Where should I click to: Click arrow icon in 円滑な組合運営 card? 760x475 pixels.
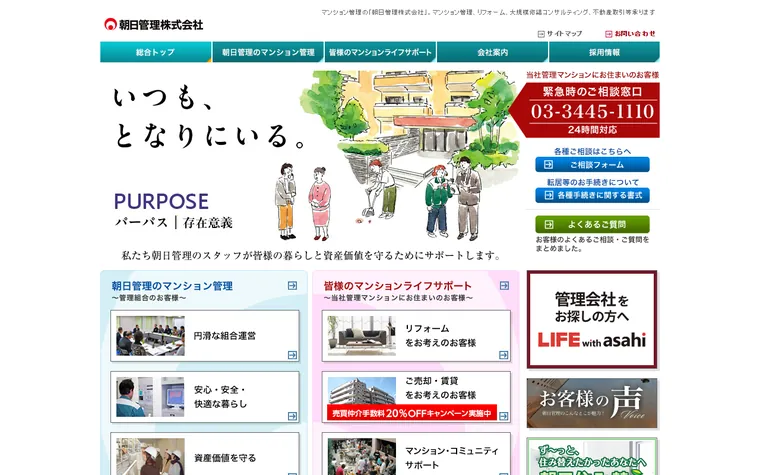pyautogui.click(x=292, y=355)
